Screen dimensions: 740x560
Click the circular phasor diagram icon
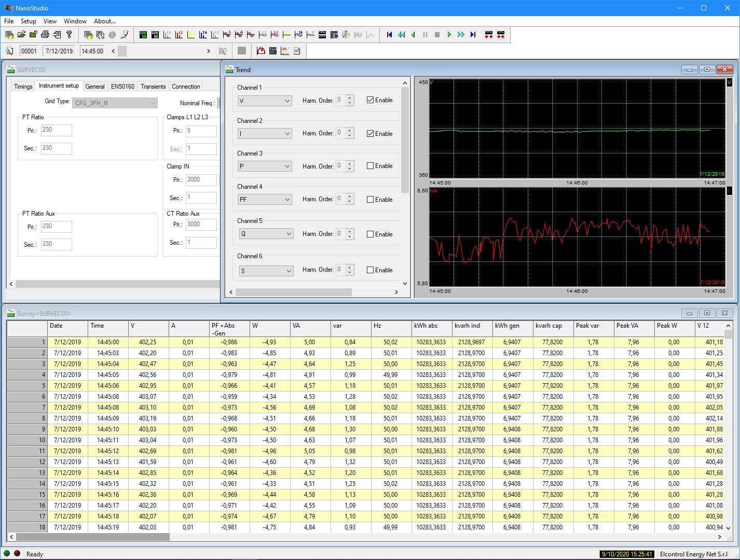click(346, 35)
